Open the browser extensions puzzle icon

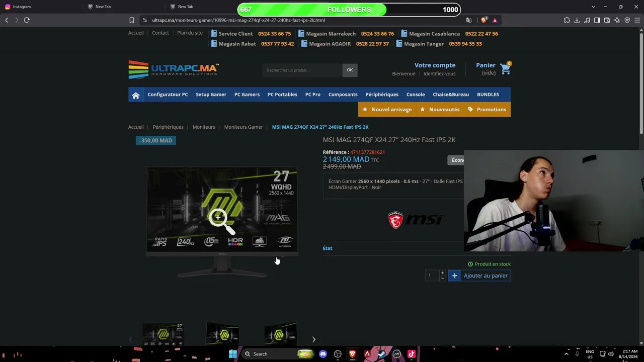[x=567, y=20]
